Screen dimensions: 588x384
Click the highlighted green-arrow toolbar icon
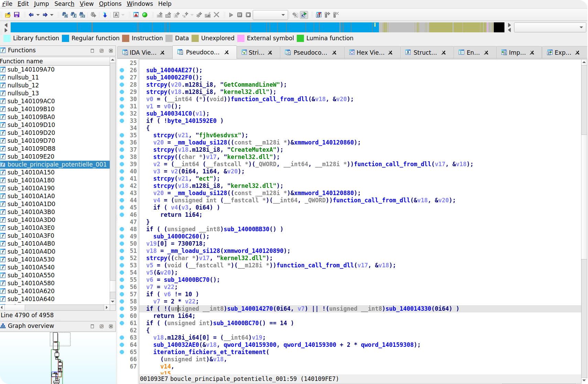[x=304, y=15]
